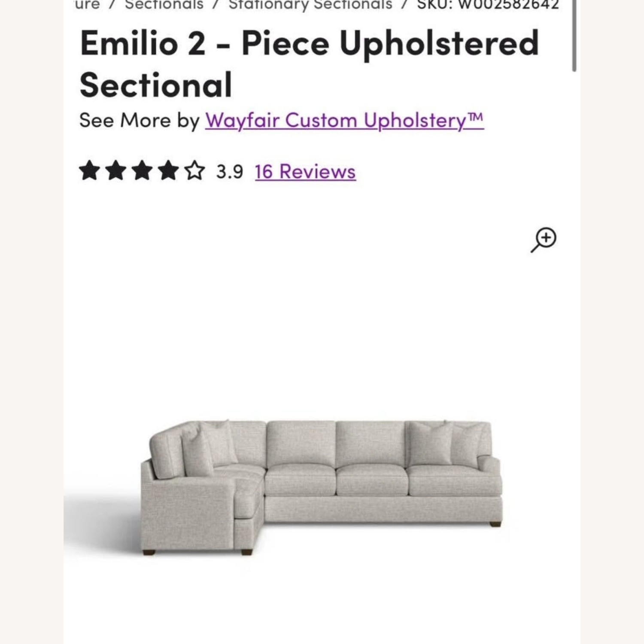Select the second rating star

pyautogui.click(x=117, y=171)
